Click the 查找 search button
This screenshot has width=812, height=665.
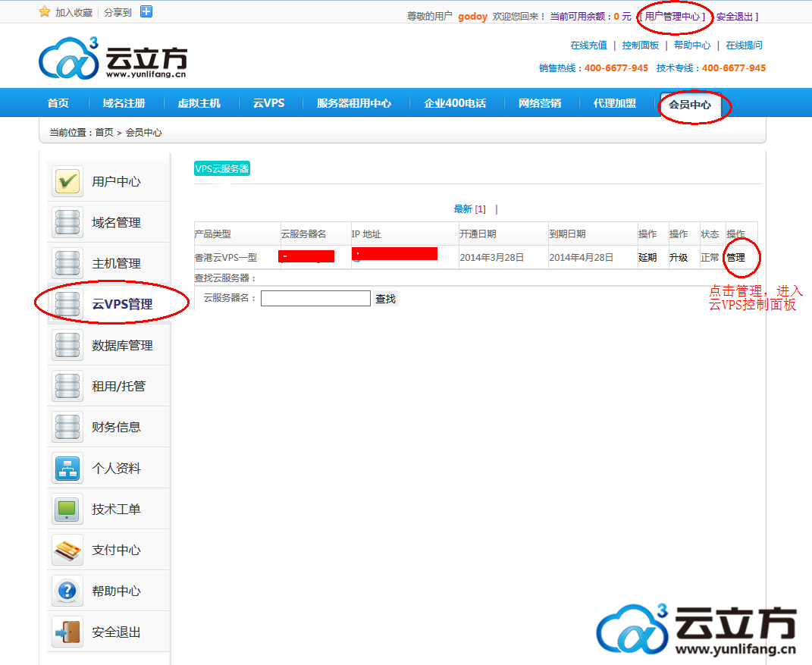point(385,299)
